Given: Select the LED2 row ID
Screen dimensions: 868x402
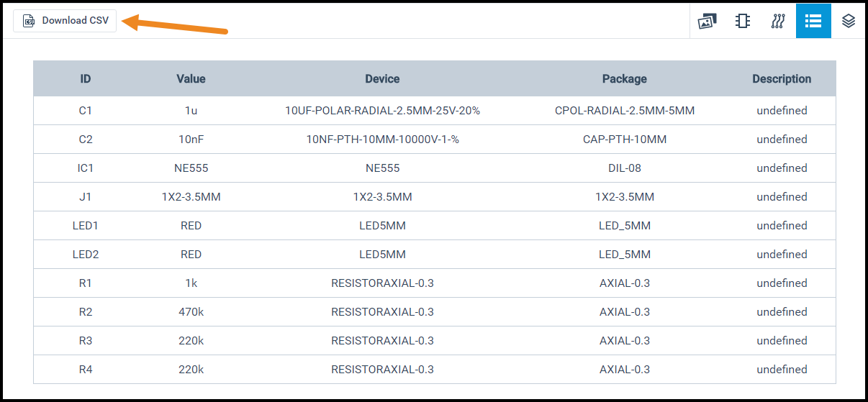Looking at the screenshot, I should coord(86,255).
